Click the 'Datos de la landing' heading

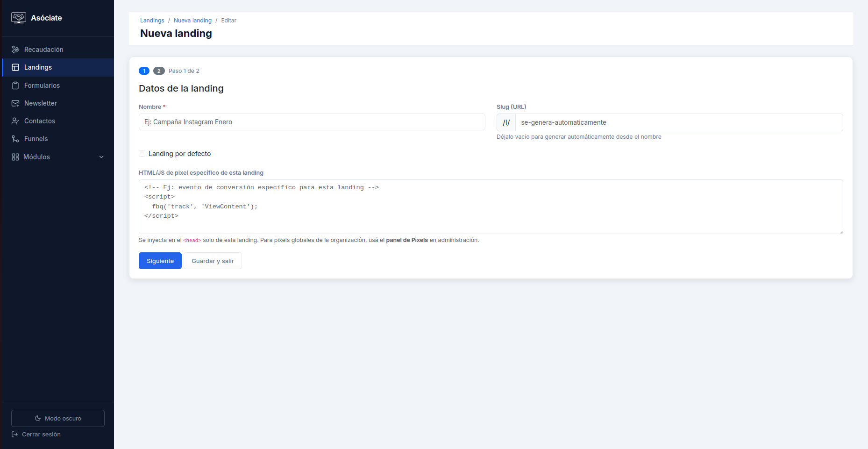click(181, 88)
